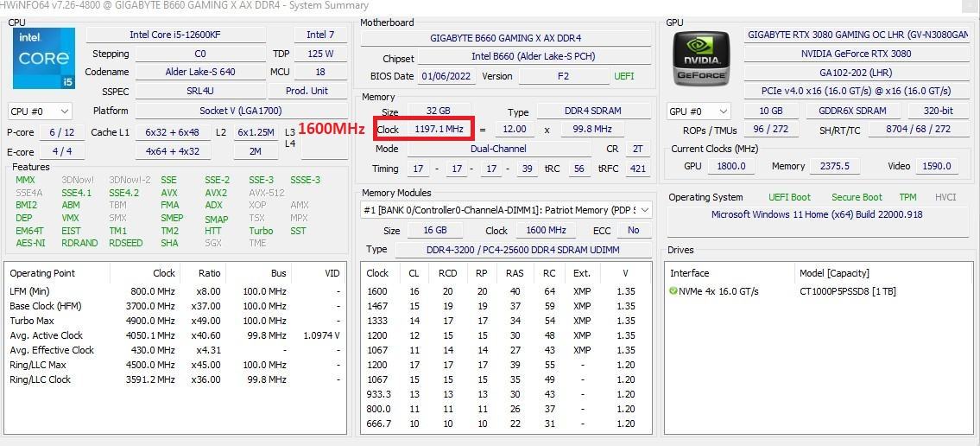Open the GPU #0 selector dropdown

[x=699, y=111]
